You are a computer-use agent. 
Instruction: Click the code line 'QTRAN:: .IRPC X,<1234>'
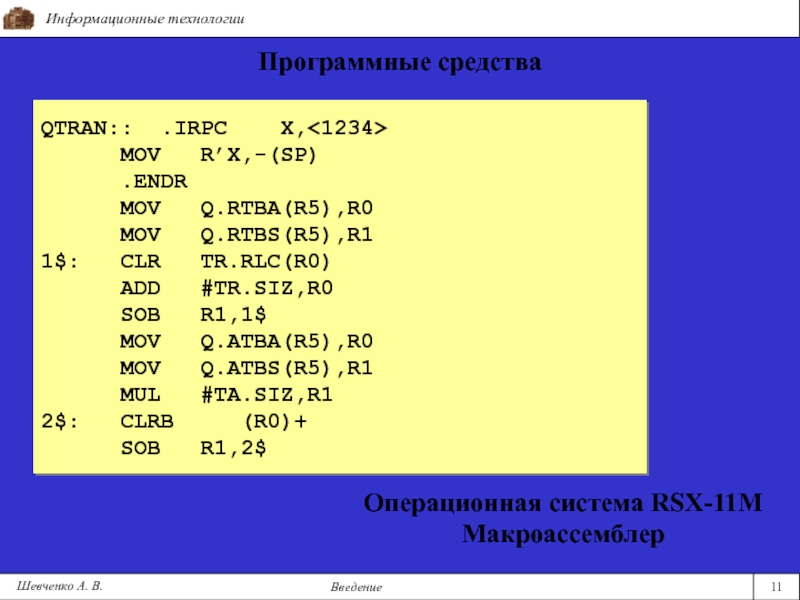[x=214, y=128]
